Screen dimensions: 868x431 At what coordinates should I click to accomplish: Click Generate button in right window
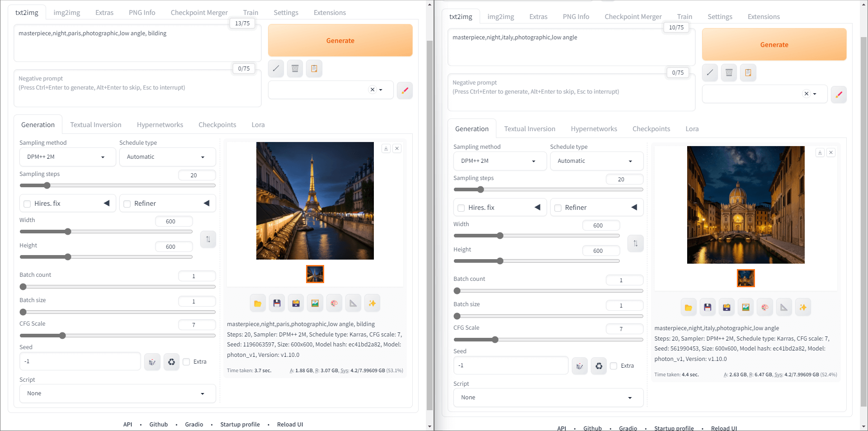(774, 44)
